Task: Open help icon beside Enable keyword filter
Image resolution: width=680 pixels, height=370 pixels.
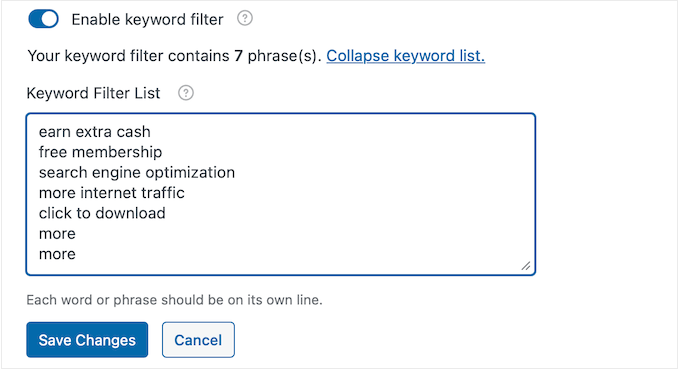Action: (245, 18)
